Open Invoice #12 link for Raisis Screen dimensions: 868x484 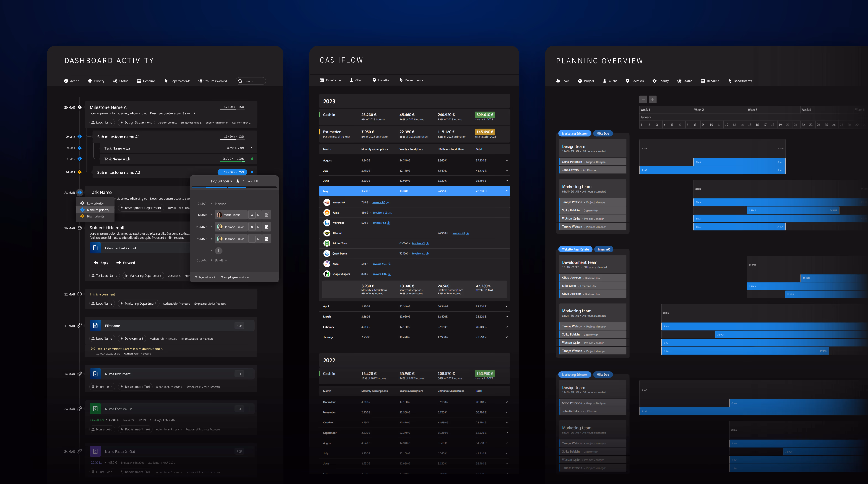pos(380,212)
